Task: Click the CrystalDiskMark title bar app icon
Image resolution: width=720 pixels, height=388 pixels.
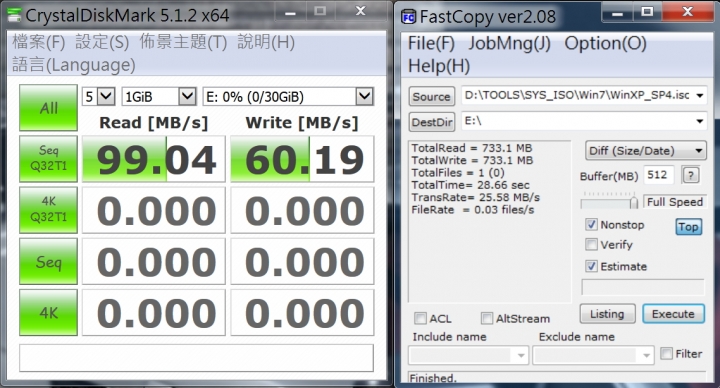Action: 14,15
